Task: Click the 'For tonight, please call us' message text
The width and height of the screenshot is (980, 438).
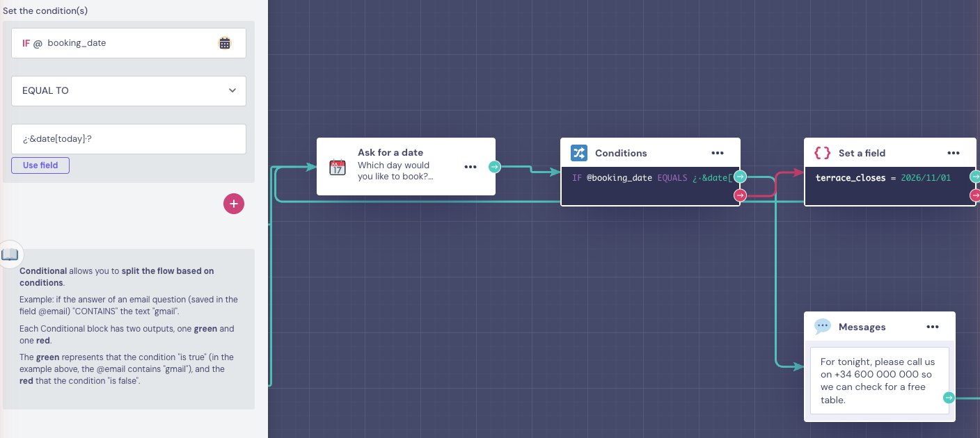Action: pyautogui.click(x=878, y=381)
